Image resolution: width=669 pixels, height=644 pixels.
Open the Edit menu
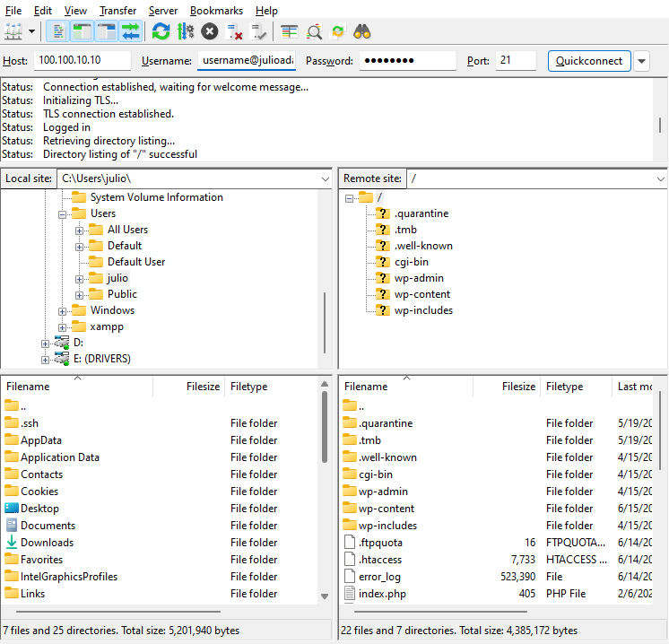tap(43, 11)
